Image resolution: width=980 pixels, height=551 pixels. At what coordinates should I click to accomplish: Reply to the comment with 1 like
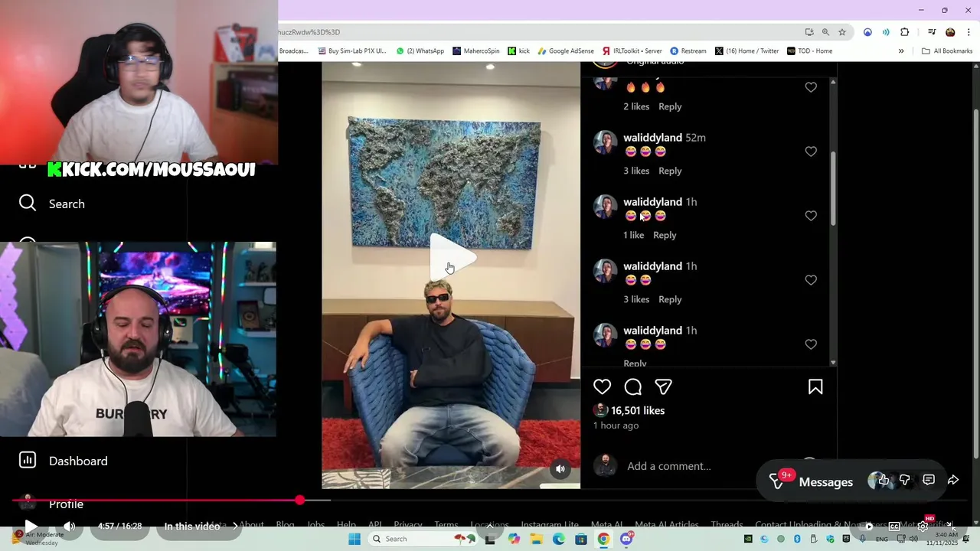click(665, 235)
